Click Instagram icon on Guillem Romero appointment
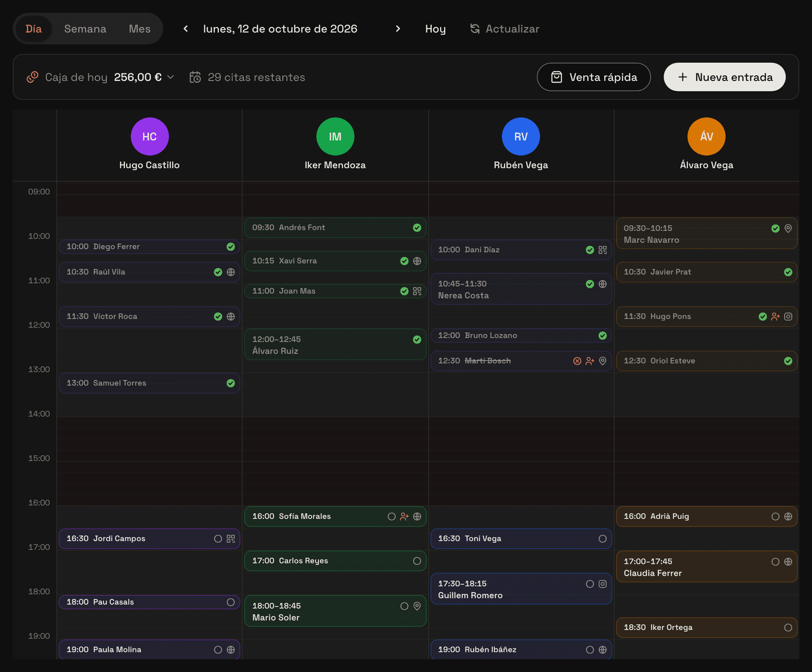 click(x=603, y=584)
